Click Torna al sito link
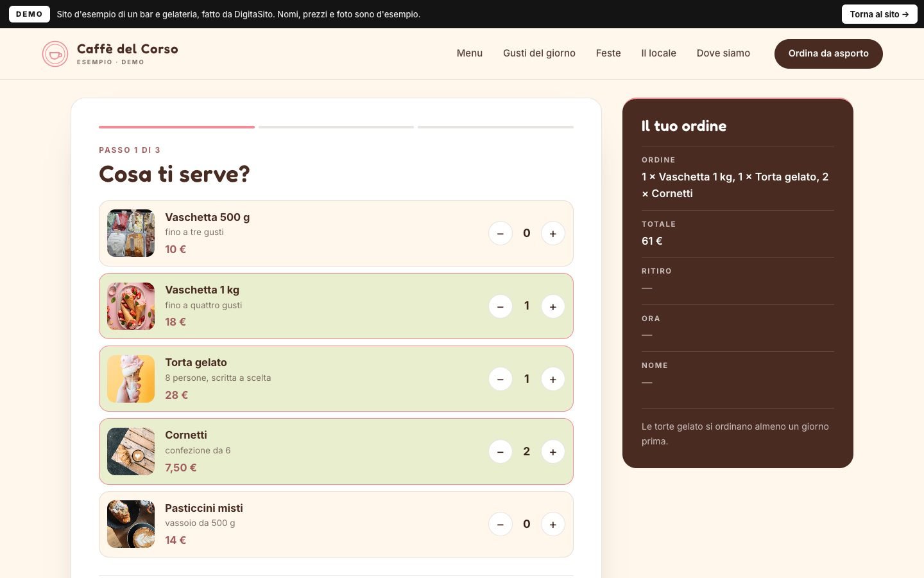This screenshot has height=578, width=924. tap(879, 14)
